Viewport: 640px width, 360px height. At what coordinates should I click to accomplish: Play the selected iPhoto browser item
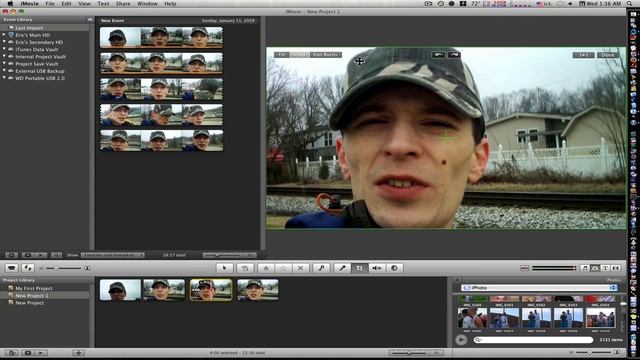point(461,340)
